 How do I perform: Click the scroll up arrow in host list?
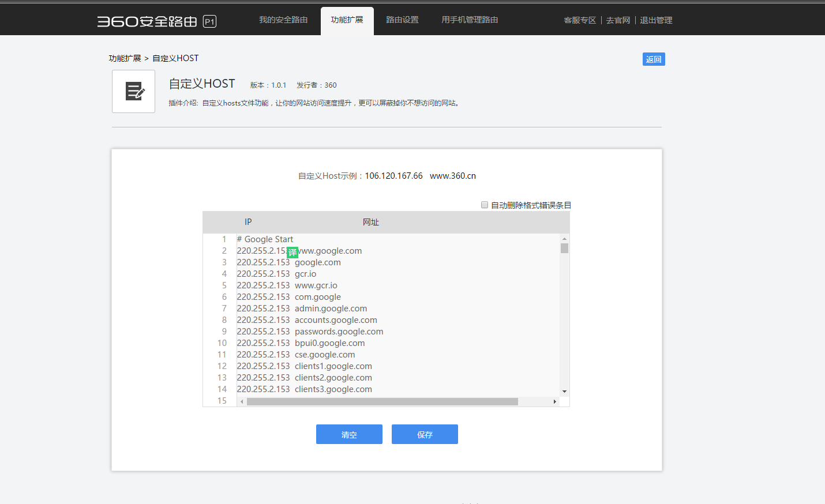(x=564, y=238)
